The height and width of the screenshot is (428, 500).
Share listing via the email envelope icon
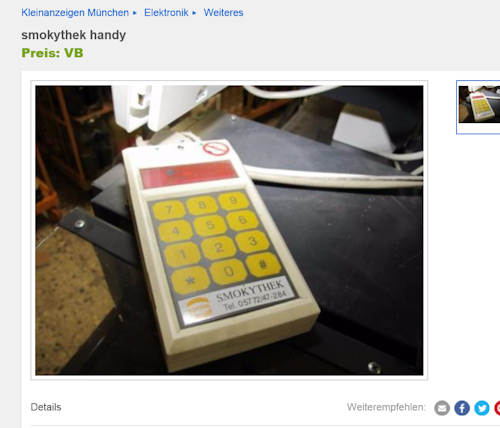point(442,408)
